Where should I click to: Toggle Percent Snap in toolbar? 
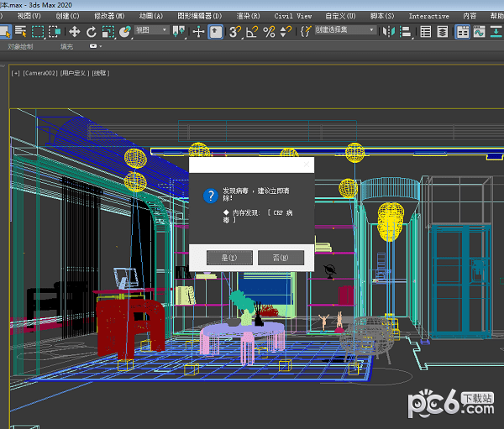(269, 31)
